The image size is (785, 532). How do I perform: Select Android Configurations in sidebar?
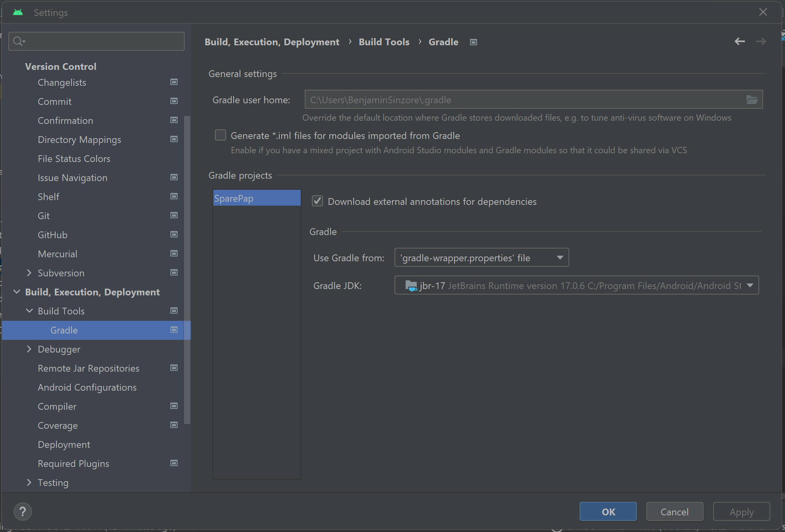click(87, 387)
